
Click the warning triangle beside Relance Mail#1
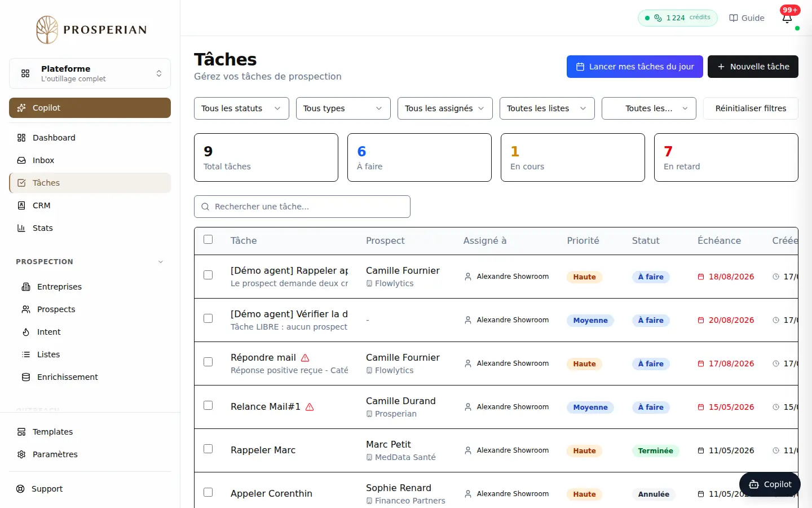[310, 407]
